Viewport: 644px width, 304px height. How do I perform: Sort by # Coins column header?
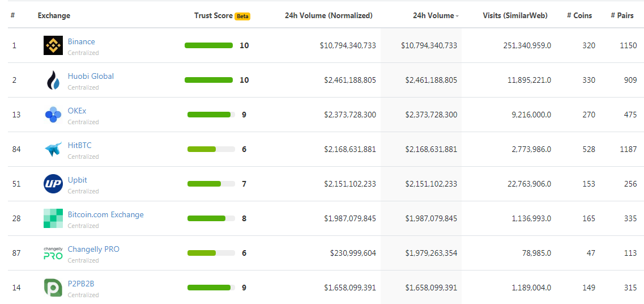579,16
